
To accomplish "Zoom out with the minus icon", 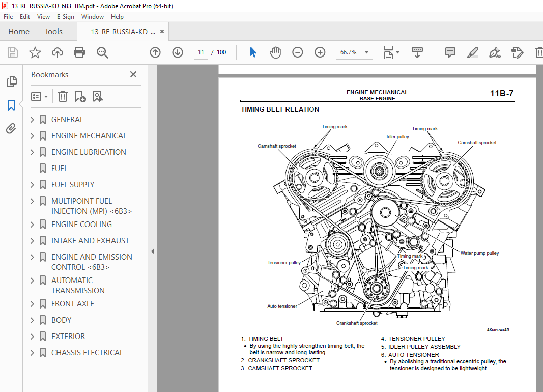I will [x=298, y=52].
